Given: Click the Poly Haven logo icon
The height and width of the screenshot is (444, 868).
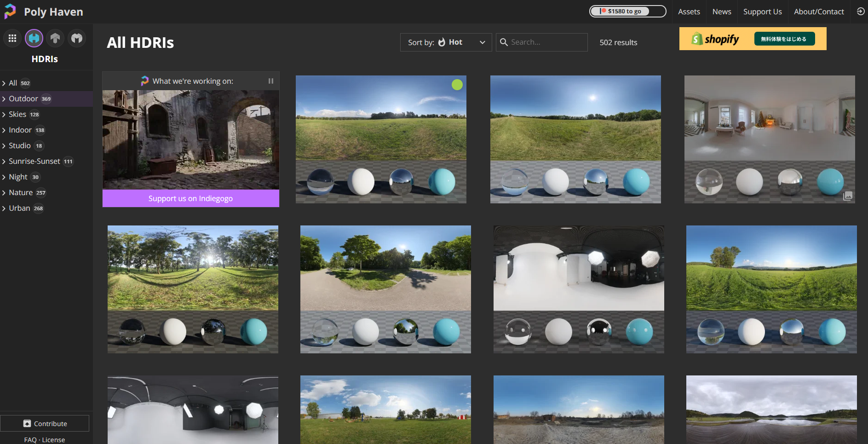Looking at the screenshot, I should tap(10, 12).
